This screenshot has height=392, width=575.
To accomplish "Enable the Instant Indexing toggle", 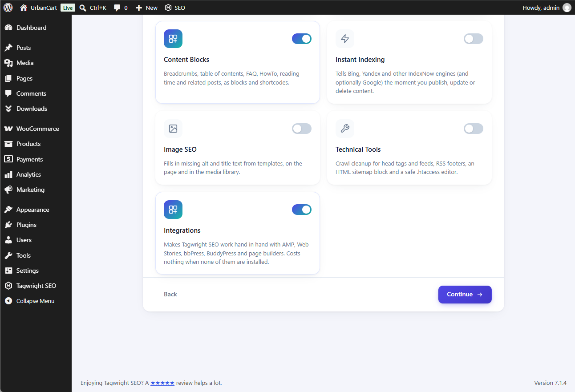I will 474,39.
